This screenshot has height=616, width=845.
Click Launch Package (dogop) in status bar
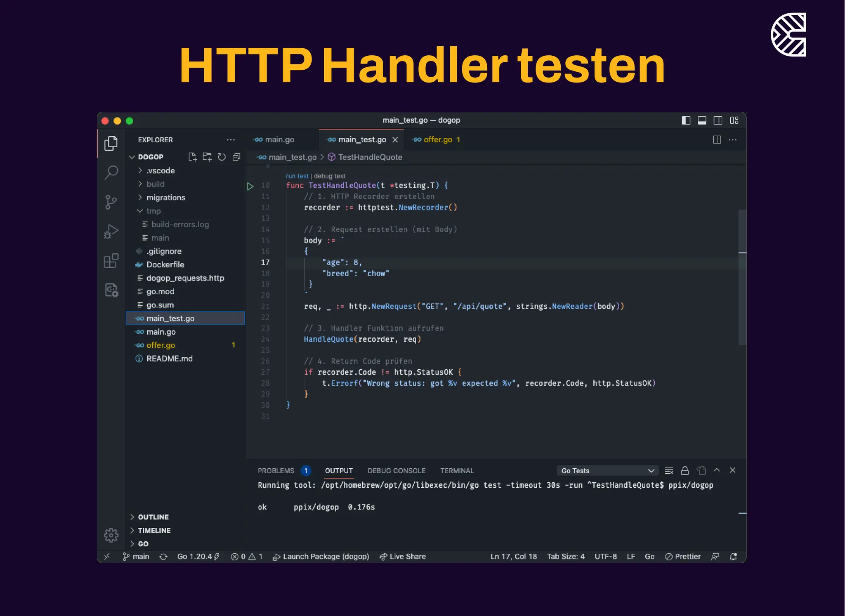[321, 557]
